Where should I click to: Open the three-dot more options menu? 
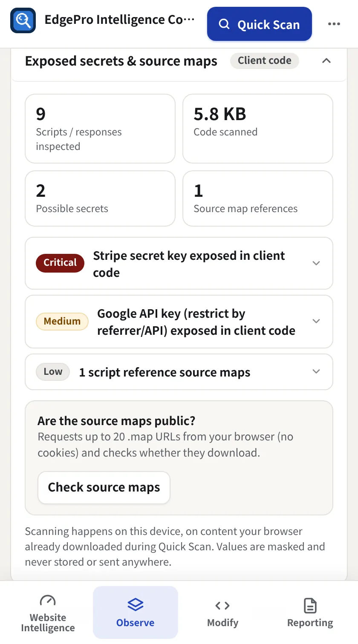334,24
